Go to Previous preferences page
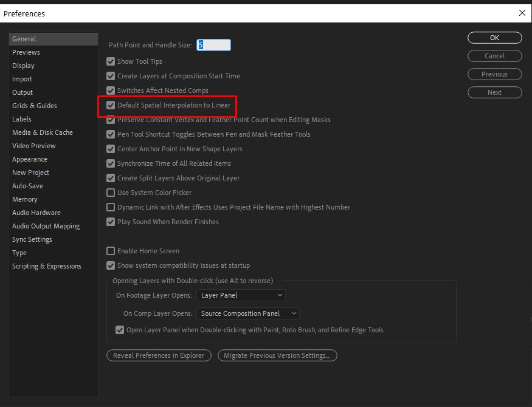532x407 pixels. (x=495, y=74)
